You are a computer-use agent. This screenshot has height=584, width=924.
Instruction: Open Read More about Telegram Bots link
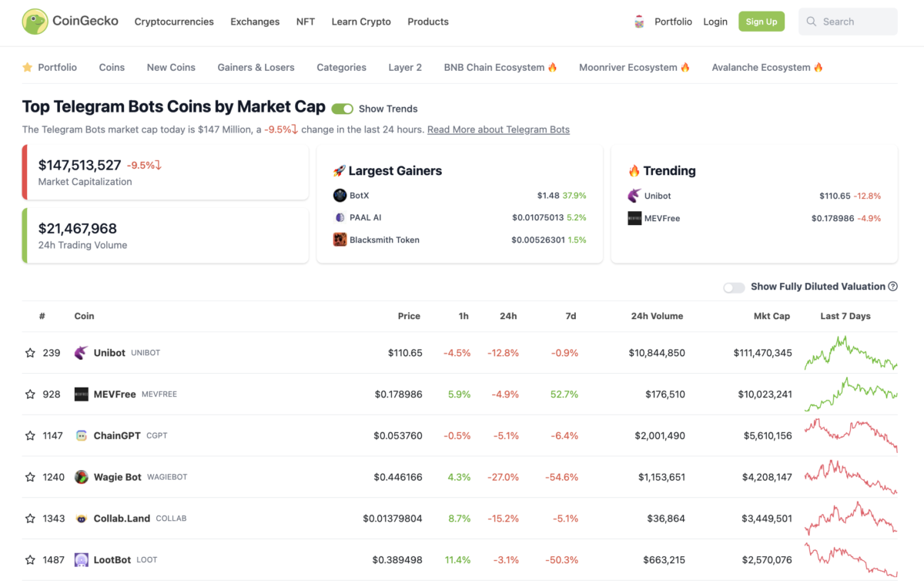498,129
